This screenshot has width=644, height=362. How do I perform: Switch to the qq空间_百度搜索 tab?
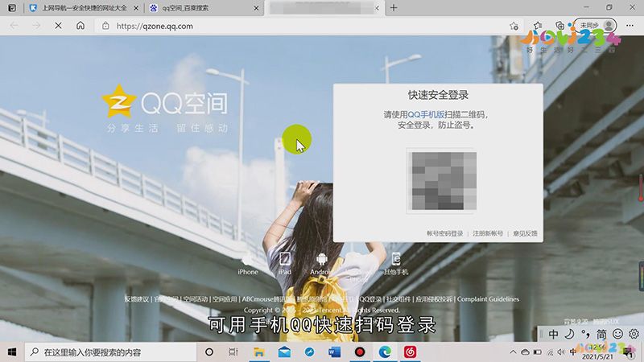click(204, 8)
